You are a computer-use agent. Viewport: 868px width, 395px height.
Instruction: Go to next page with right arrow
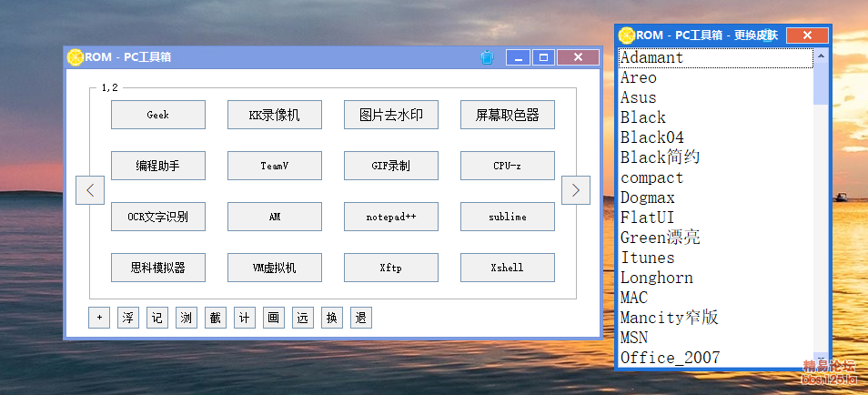click(576, 190)
